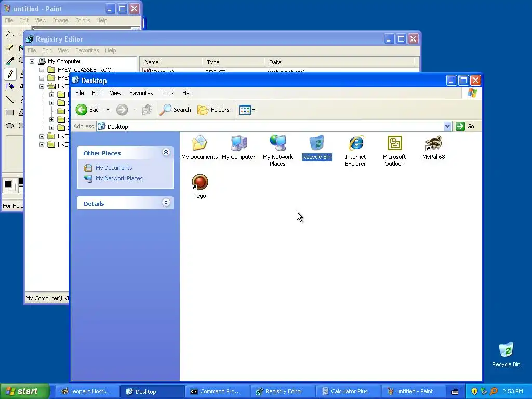The height and width of the screenshot is (399, 532).
Task: Open My Documents link in Other Places
Action: tap(114, 168)
